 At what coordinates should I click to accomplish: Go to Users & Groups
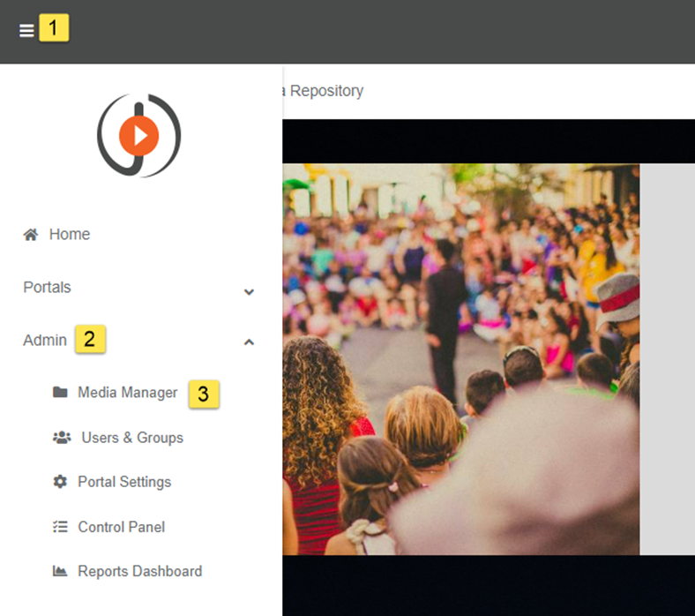pos(132,438)
